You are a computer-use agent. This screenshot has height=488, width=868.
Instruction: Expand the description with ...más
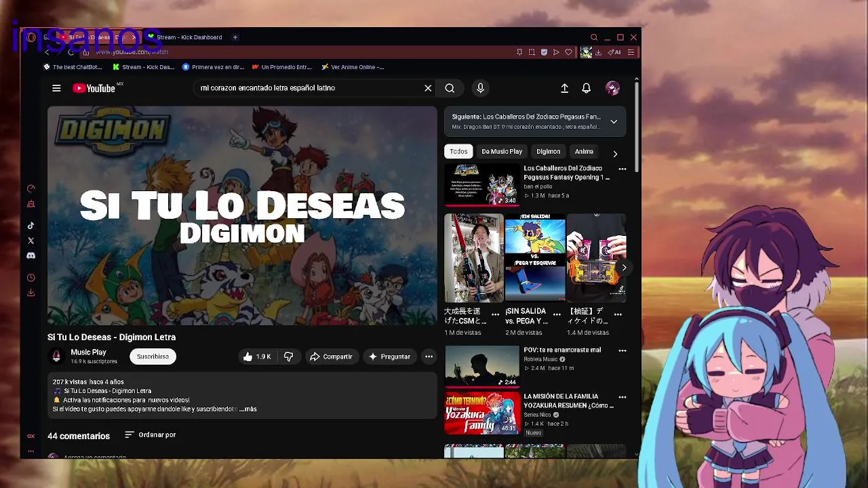[x=248, y=409]
